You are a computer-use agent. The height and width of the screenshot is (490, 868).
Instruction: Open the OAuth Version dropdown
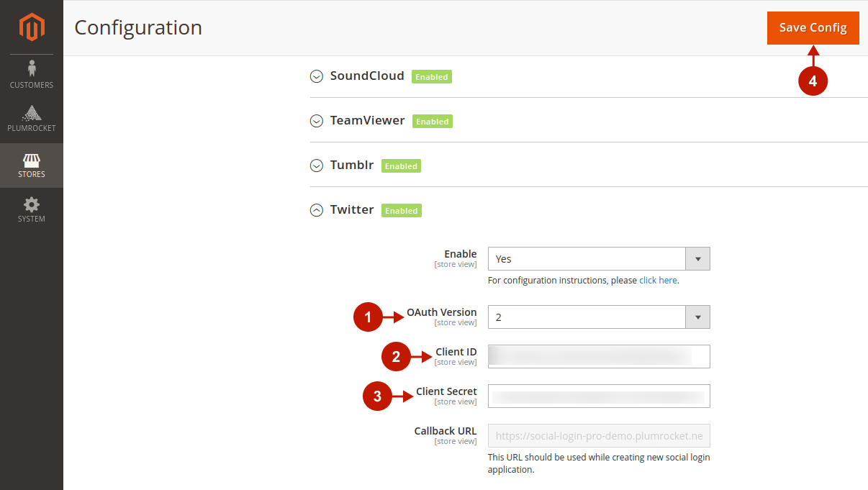coord(599,317)
